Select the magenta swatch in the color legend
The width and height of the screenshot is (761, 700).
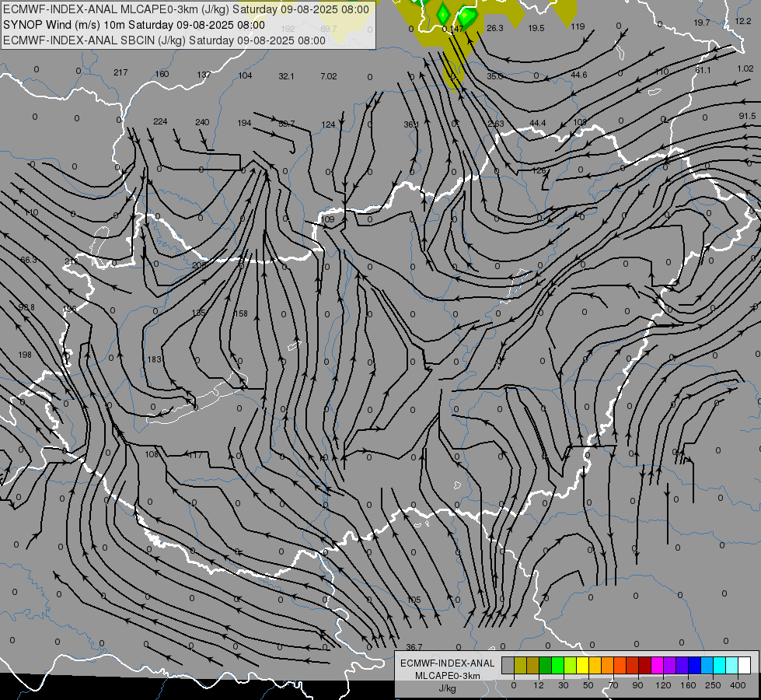click(x=657, y=666)
